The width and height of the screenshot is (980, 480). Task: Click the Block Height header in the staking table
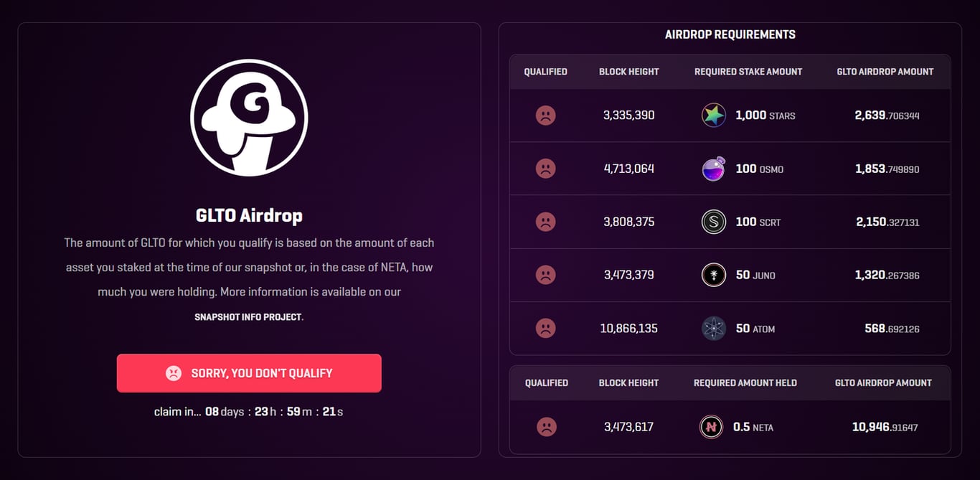click(629, 72)
